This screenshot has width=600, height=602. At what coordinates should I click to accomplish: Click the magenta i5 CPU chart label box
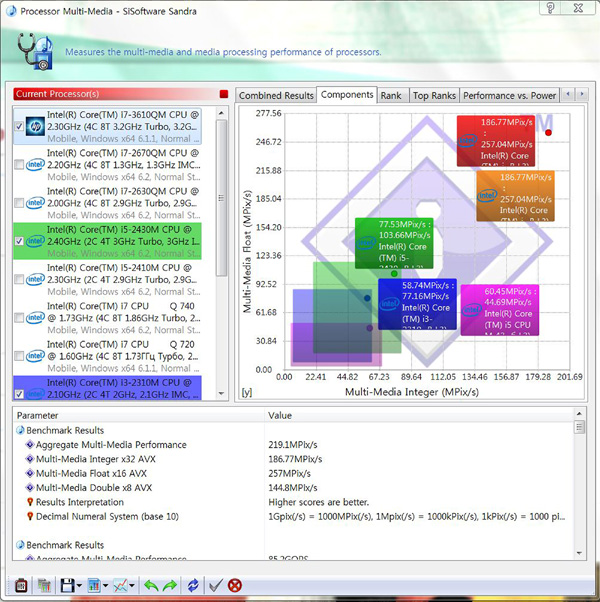click(x=500, y=310)
